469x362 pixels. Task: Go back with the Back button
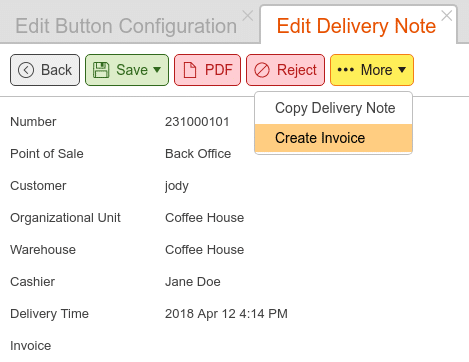coord(45,70)
